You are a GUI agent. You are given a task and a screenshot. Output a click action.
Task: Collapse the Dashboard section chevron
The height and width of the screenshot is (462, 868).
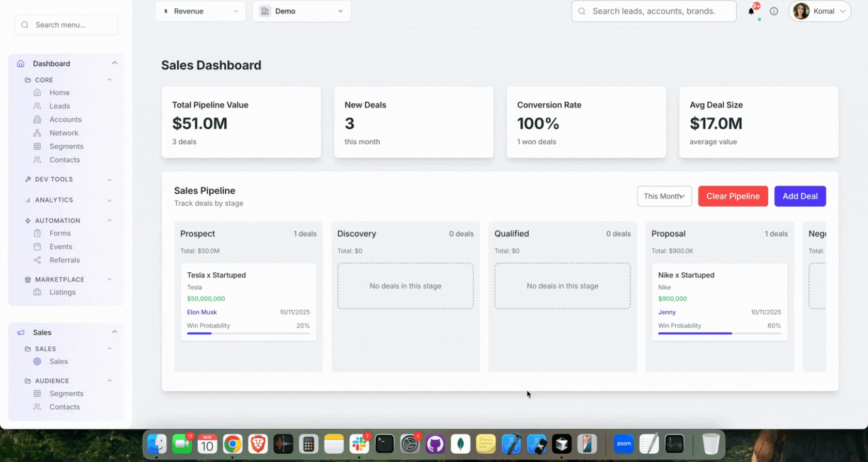(115, 63)
